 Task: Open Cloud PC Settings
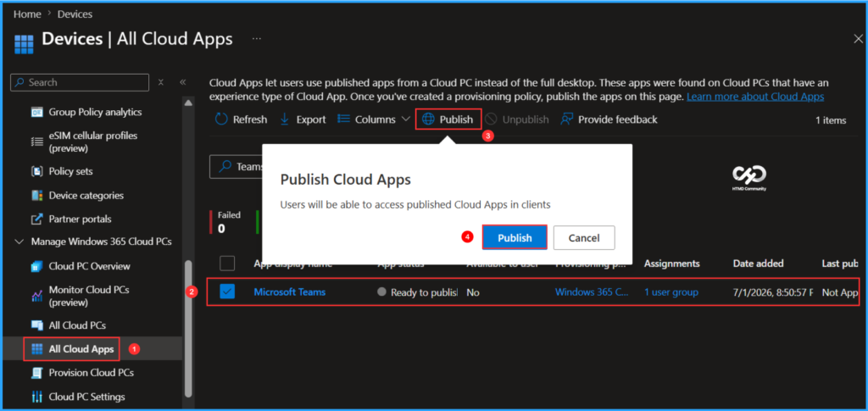(x=87, y=397)
